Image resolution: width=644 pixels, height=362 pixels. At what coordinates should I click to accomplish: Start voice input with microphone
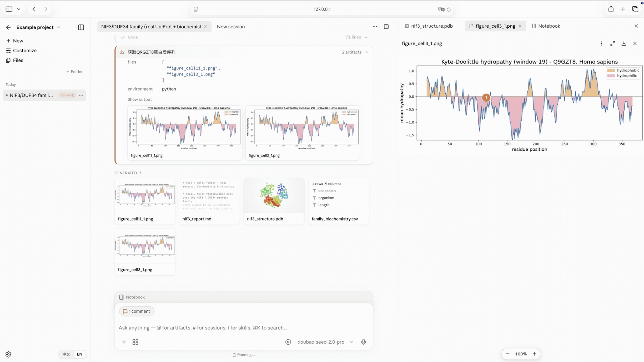pos(364,342)
